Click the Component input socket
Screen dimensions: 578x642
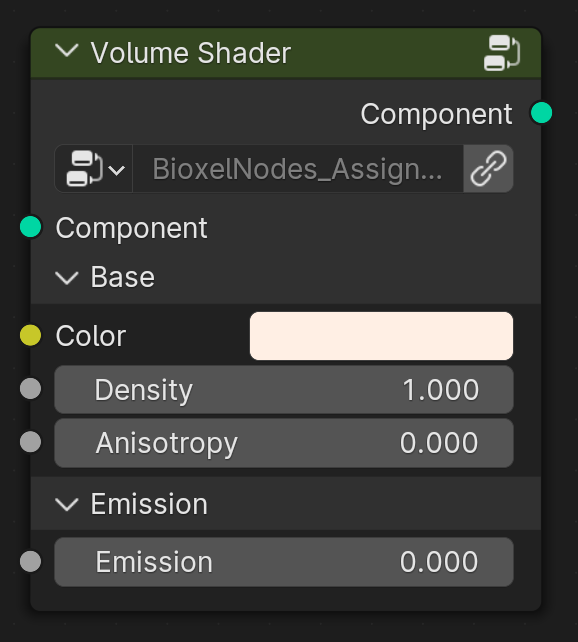coord(31,227)
